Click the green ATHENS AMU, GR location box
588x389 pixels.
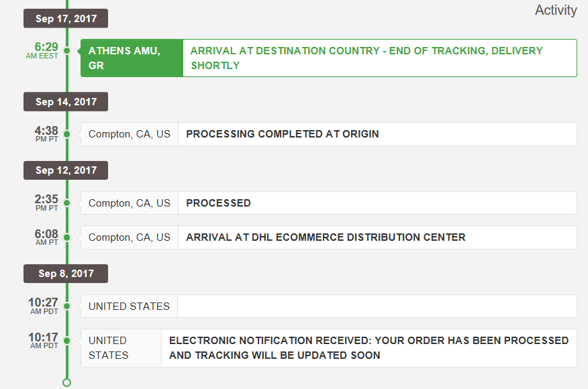click(x=132, y=58)
